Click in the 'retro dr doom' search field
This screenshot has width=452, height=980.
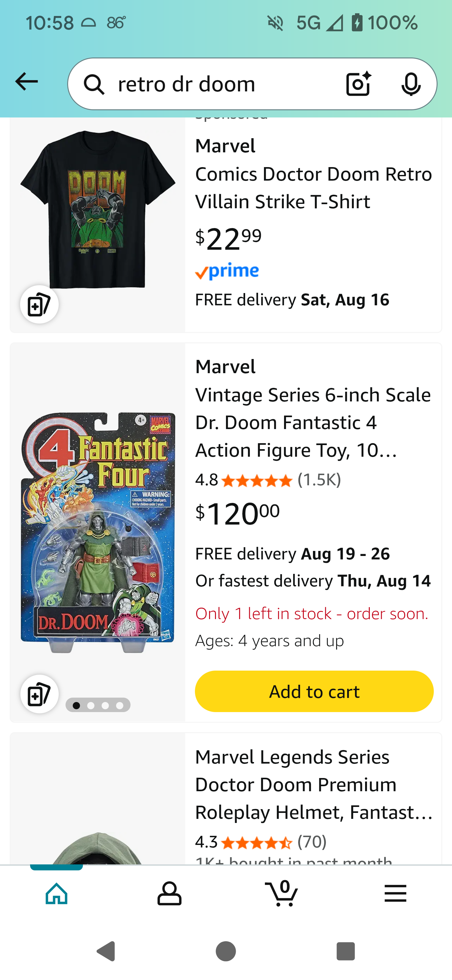[x=224, y=84]
